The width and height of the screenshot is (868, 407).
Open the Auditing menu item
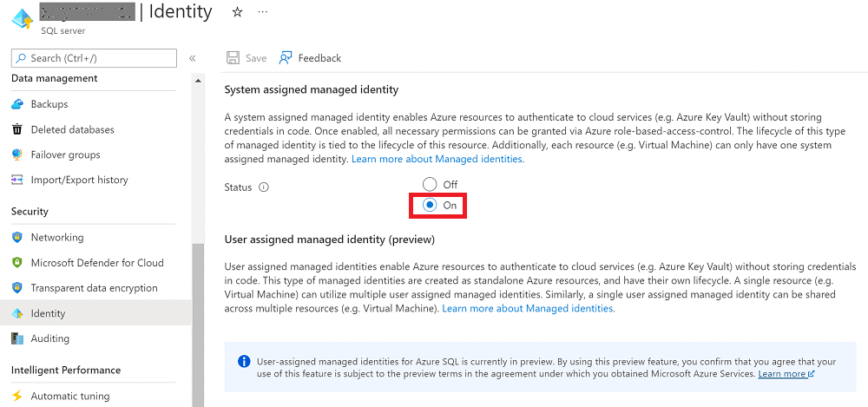(x=50, y=338)
